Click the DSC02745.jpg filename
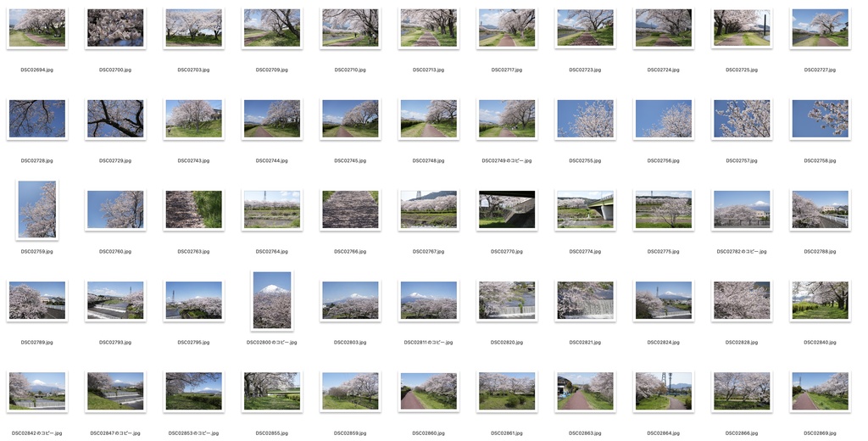 [x=350, y=161]
